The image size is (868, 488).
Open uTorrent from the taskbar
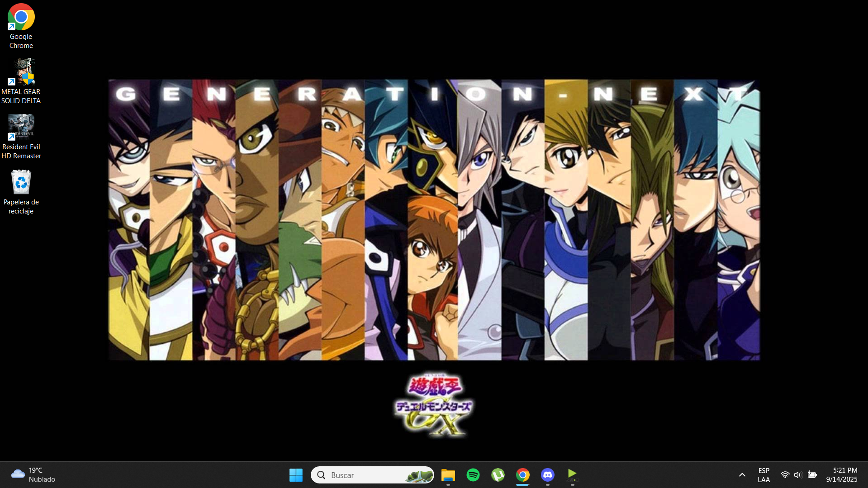click(498, 475)
